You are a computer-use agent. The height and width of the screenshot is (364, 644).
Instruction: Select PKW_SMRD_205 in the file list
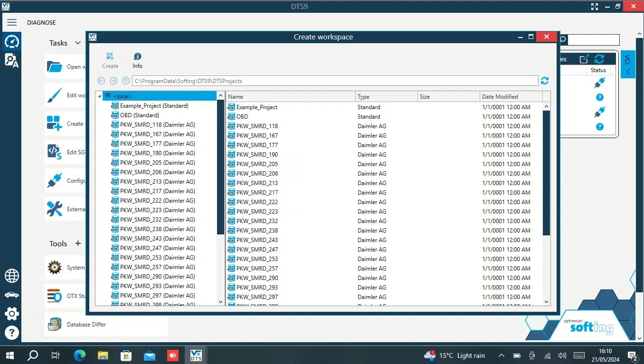(x=257, y=164)
